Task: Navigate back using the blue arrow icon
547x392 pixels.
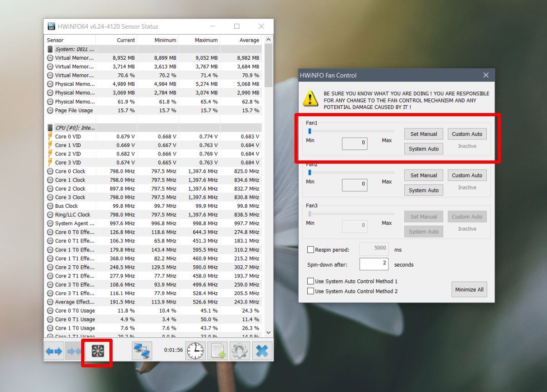Action: tap(53, 351)
